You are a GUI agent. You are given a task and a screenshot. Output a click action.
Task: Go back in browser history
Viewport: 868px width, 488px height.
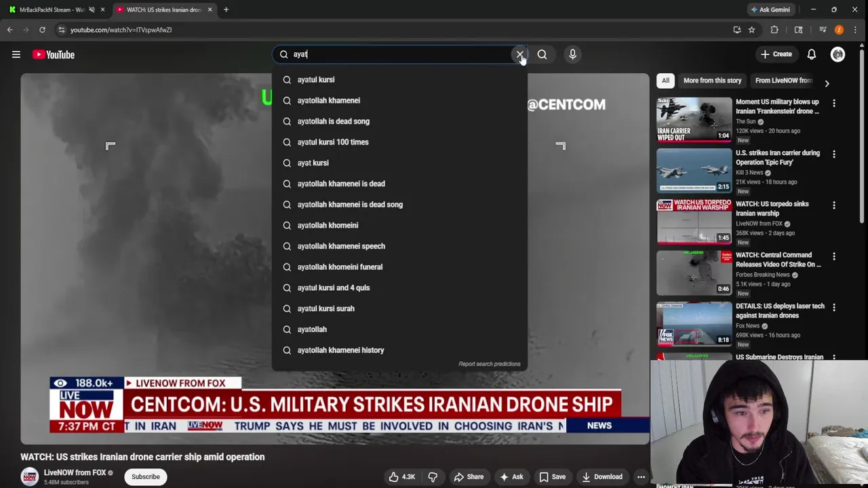tap(9, 30)
